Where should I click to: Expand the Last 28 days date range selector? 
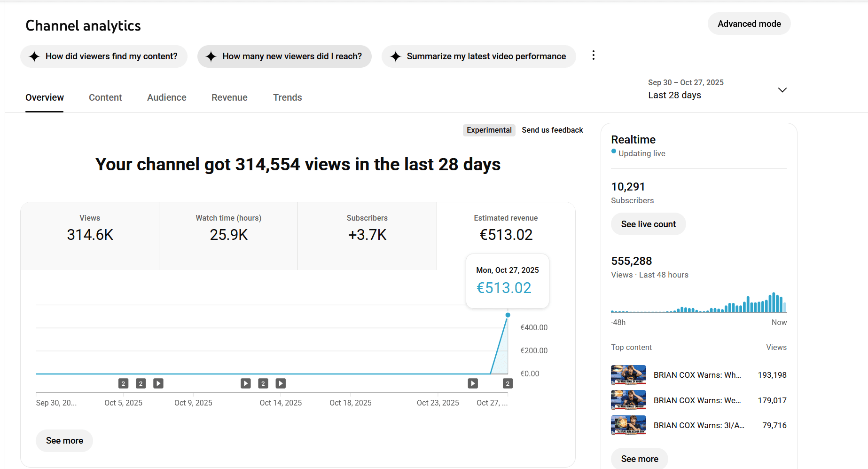coord(782,89)
